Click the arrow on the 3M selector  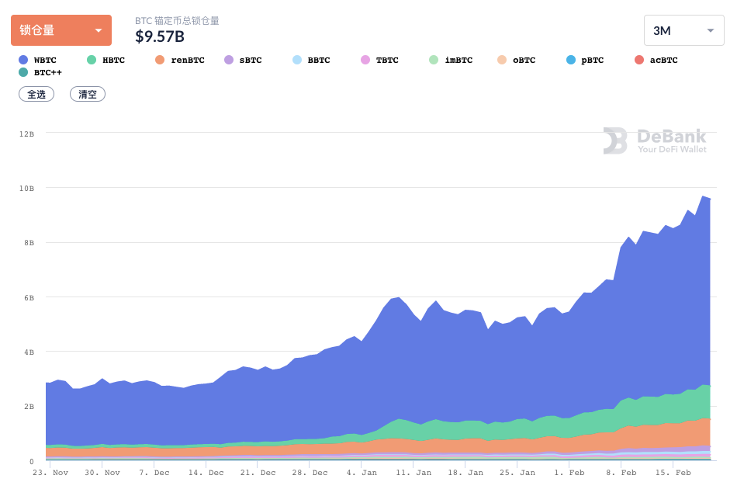pyautogui.click(x=710, y=31)
